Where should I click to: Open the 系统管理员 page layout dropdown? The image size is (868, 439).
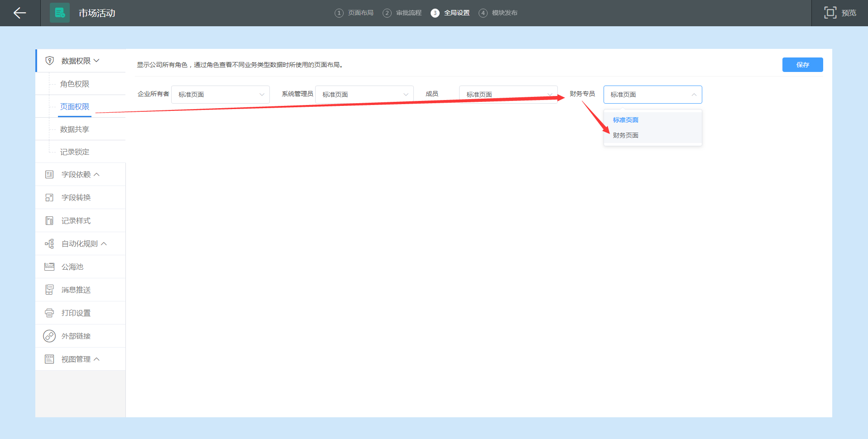pos(364,95)
